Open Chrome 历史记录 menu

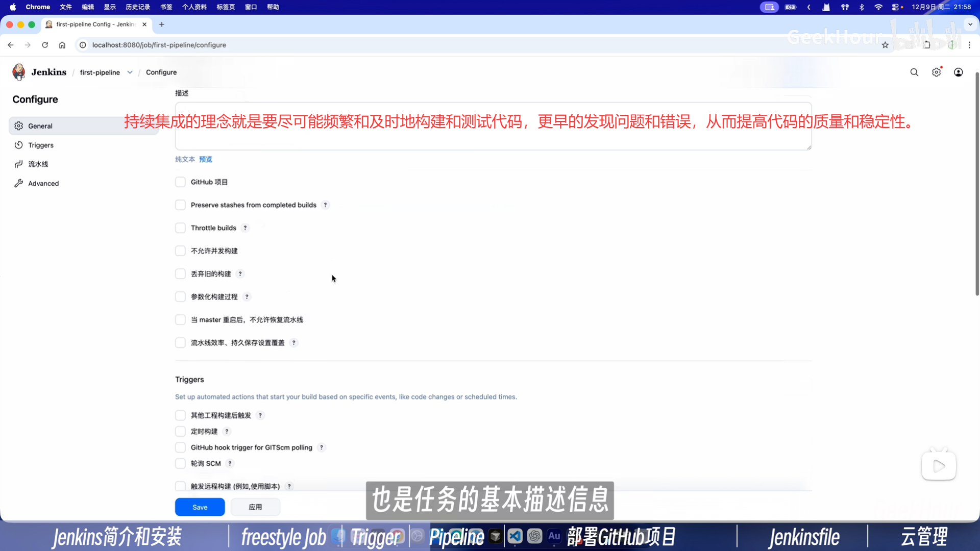(x=138, y=7)
